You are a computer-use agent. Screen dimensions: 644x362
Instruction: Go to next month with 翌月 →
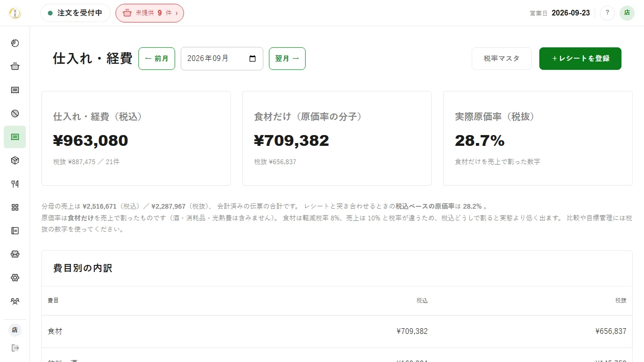pos(287,59)
